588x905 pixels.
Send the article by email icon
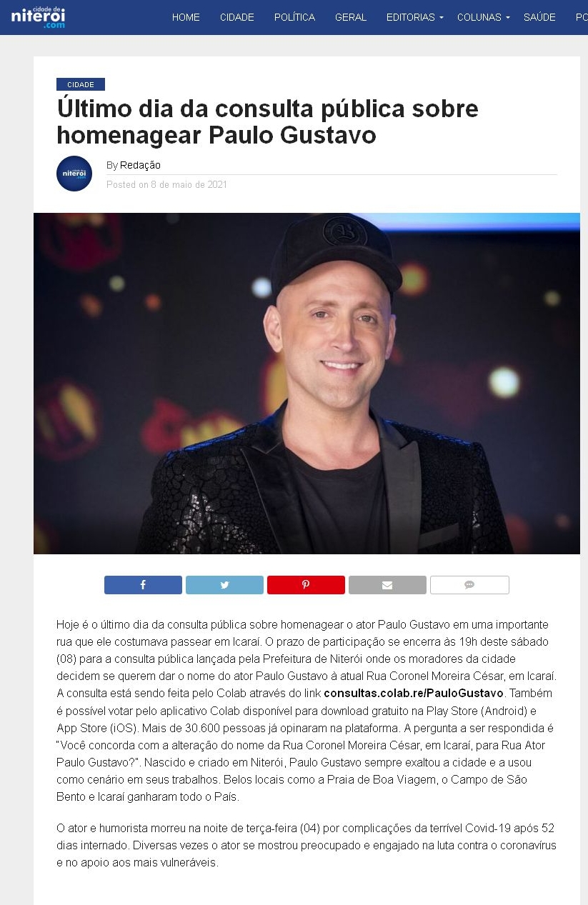coord(387,585)
